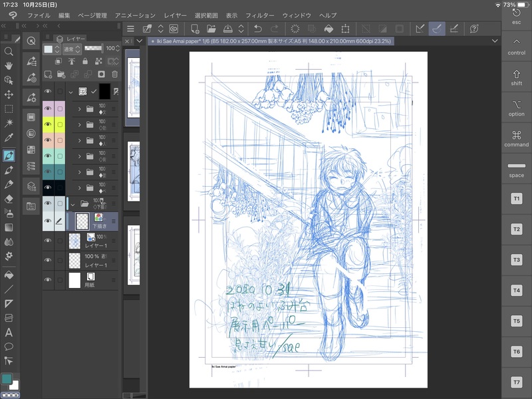
Task: Open the canvas tab list dropdown arrow
Action: [495, 41]
